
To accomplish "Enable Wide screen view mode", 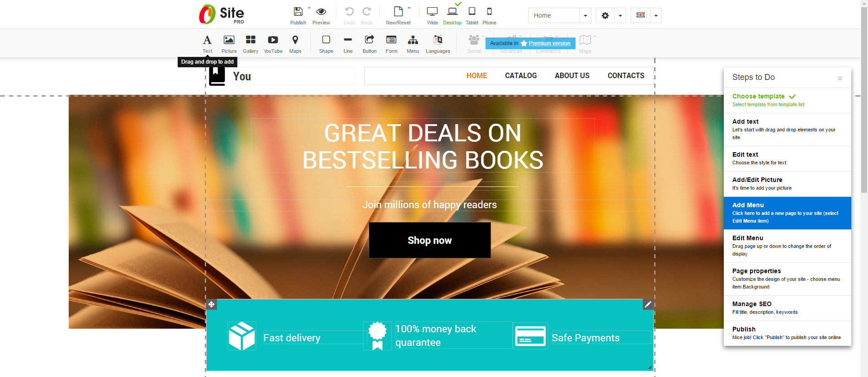I will coord(432,12).
